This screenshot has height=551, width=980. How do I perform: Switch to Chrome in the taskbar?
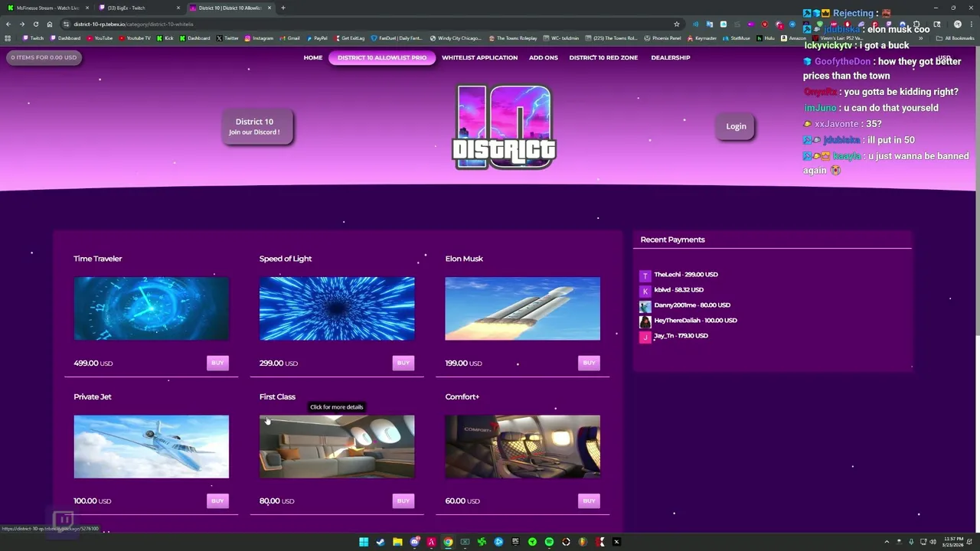tap(448, 542)
